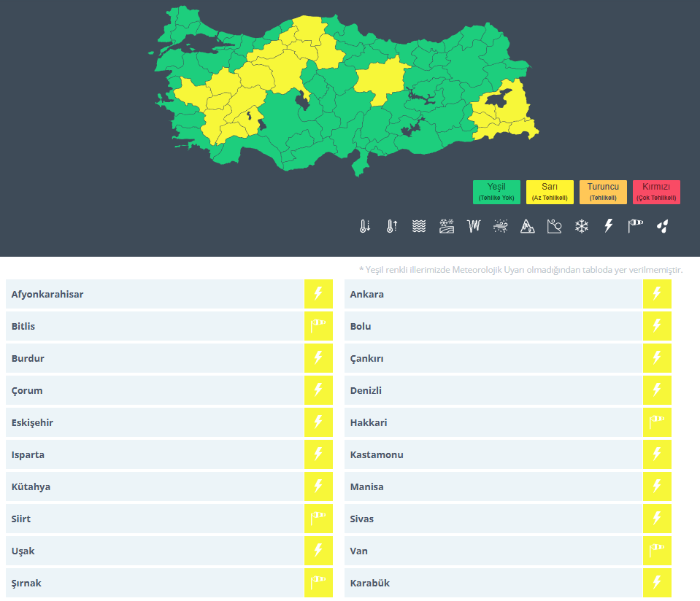Screen dimensions: 700x601
Task: Select the cold temperature drop warning icon
Action: (x=365, y=226)
